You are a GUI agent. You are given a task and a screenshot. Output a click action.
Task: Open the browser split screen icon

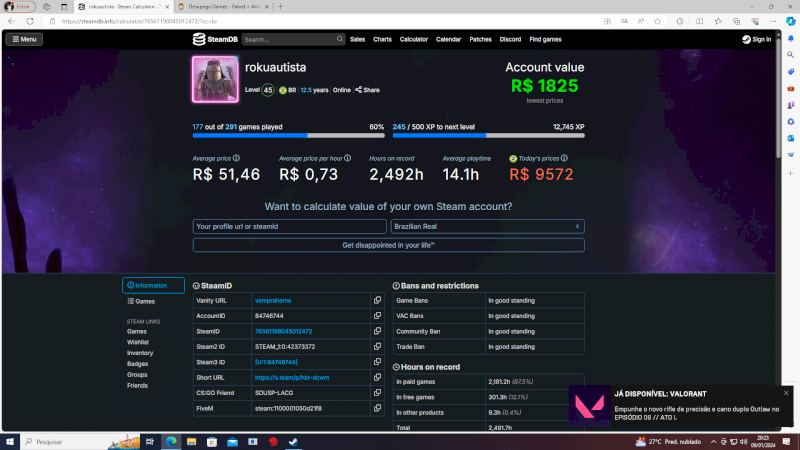click(699, 21)
